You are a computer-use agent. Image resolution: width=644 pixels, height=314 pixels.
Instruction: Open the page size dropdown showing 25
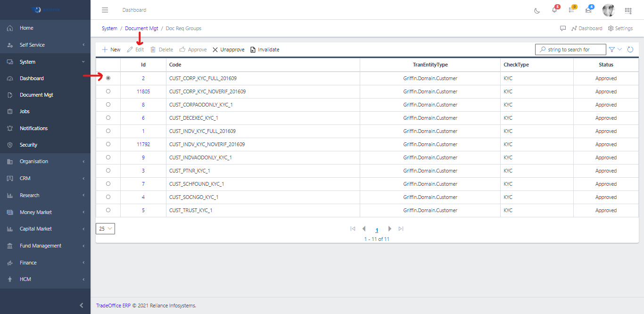(105, 228)
